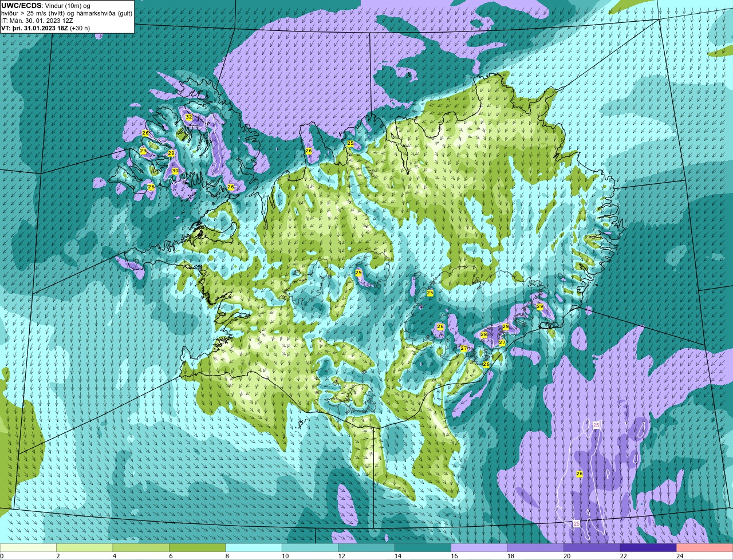Screen dimensions: 733x560
Task: Click the "UWC/ECDS" title text
Action: (21, 6)
